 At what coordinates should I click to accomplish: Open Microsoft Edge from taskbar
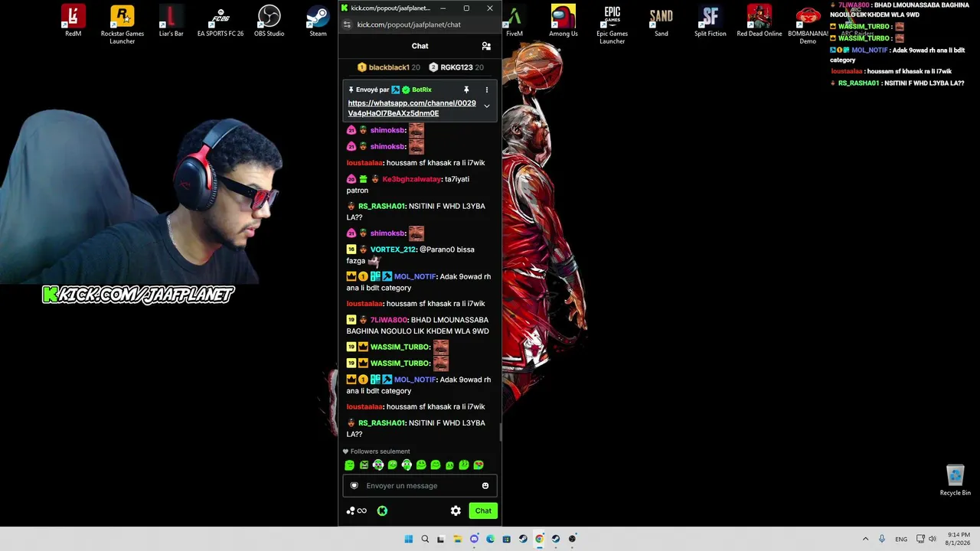490,539
